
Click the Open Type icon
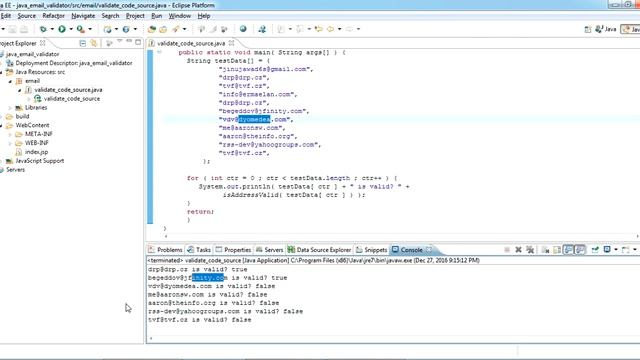pos(152,29)
